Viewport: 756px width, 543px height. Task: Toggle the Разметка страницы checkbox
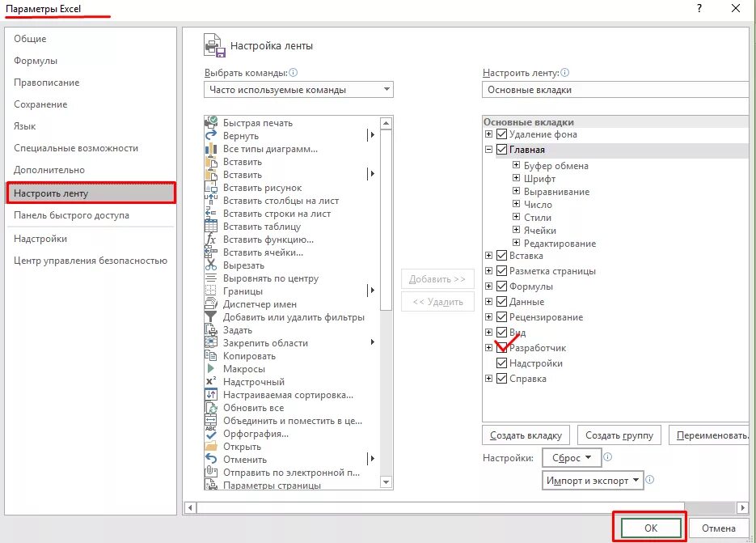pos(501,271)
